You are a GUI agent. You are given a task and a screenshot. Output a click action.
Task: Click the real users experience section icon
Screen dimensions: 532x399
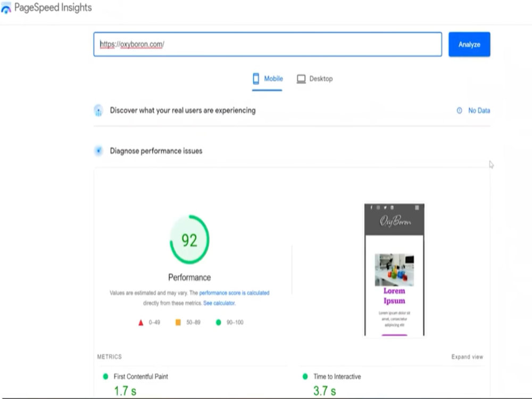point(98,111)
